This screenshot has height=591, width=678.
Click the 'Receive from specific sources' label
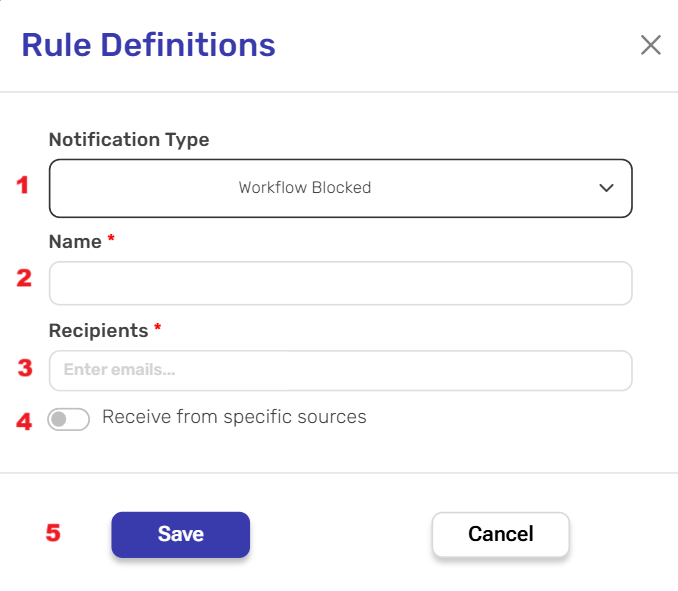click(234, 417)
